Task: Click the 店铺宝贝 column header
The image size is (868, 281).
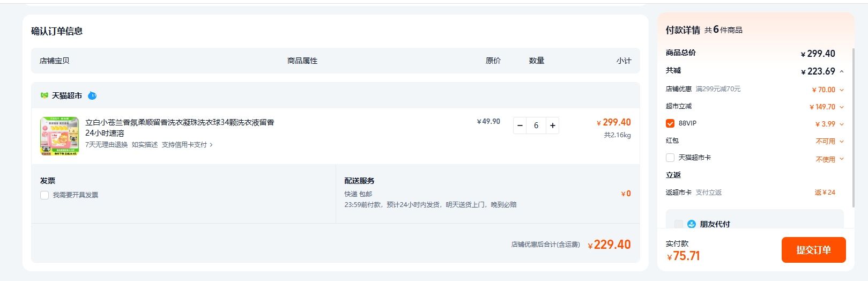Action: 54,61
